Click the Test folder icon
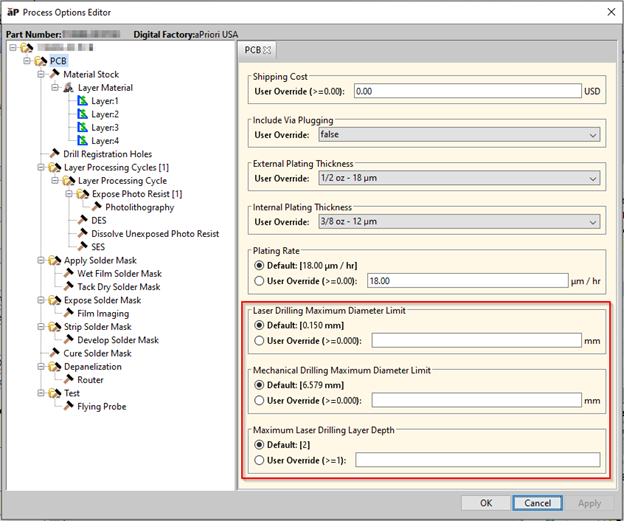This screenshot has height=521, width=624. coord(55,393)
